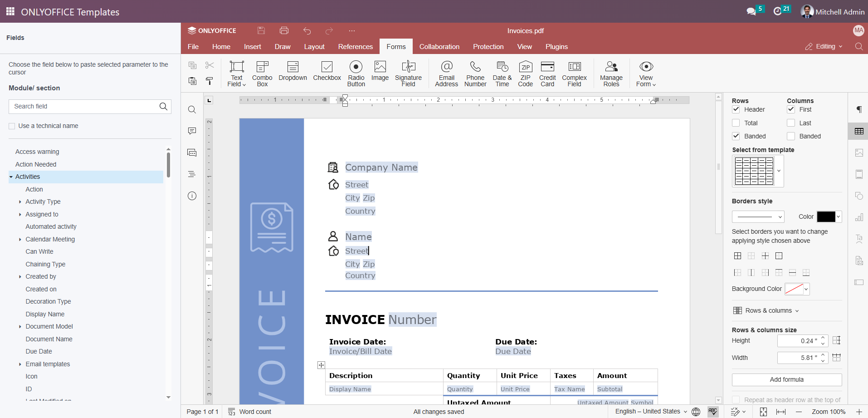This screenshot has height=418, width=868.
Task: Insert a ZIP Code field
Action: point(526,73)
